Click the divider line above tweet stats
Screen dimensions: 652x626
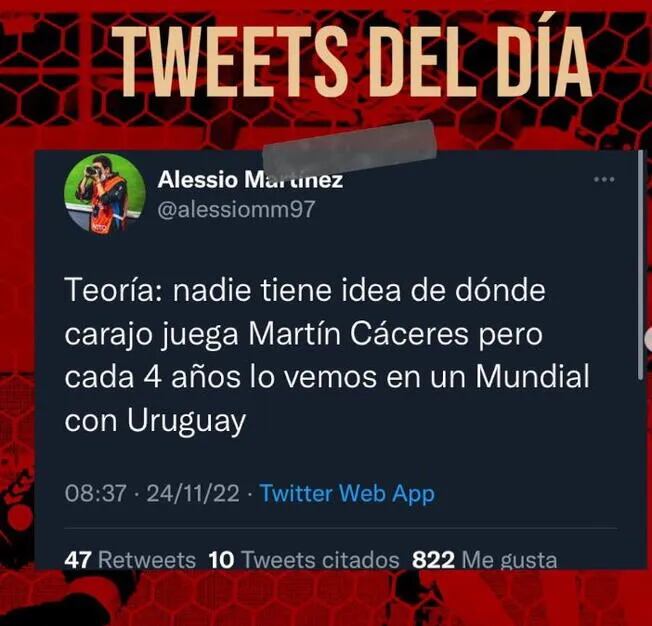point(341,528)
